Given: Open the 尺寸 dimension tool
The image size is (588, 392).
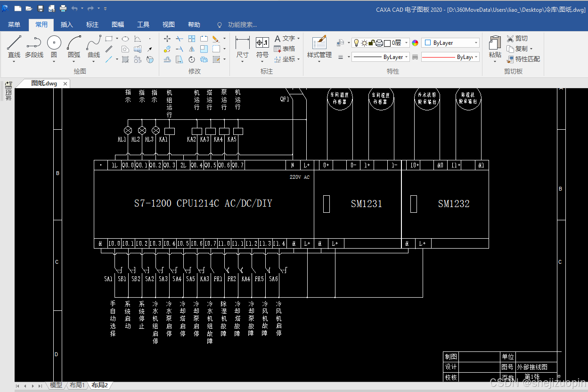Looking at the screenshot, I should point(242,47).
